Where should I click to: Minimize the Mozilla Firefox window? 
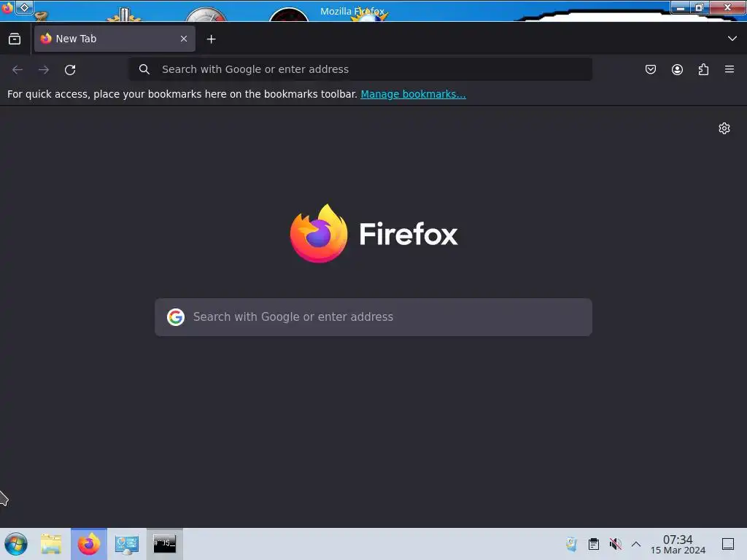pyautogui.click(x=681, y=7)
